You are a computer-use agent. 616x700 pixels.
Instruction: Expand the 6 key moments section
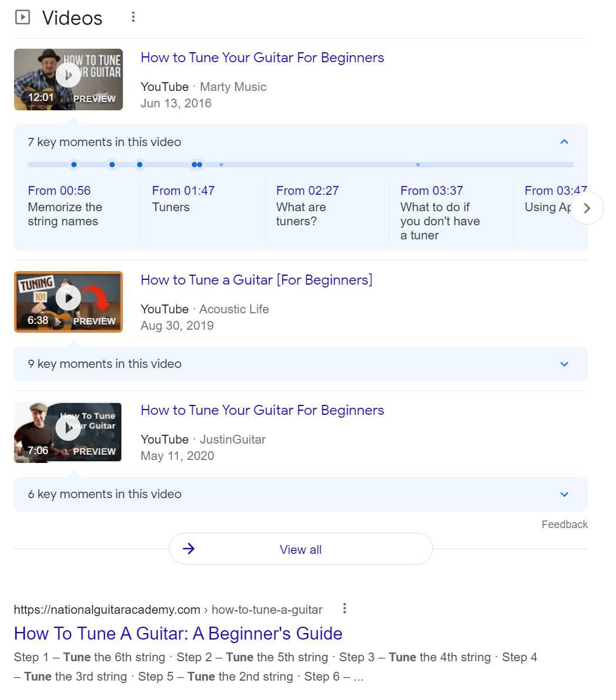[x=564, y=494]
